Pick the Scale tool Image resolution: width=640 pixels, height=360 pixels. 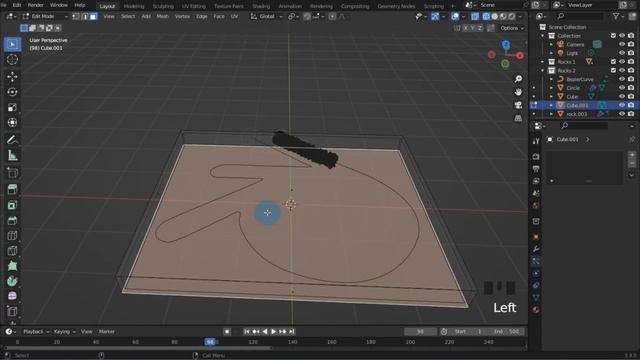click(x=12, y=107)
